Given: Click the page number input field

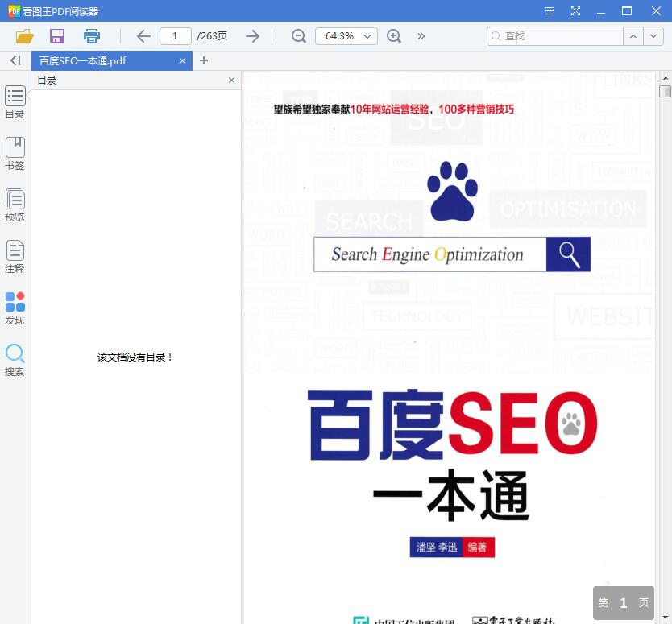Looking at the screenshot, I should (176, 36).
